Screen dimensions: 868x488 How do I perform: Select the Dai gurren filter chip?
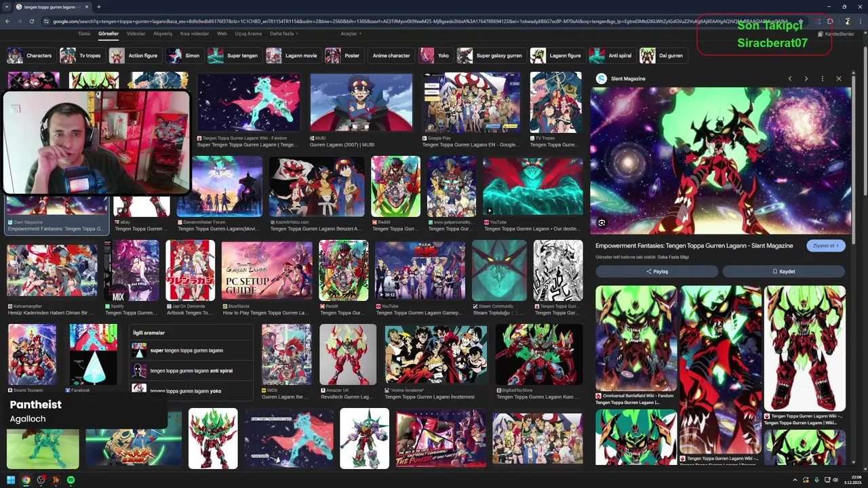click(663, 56)
